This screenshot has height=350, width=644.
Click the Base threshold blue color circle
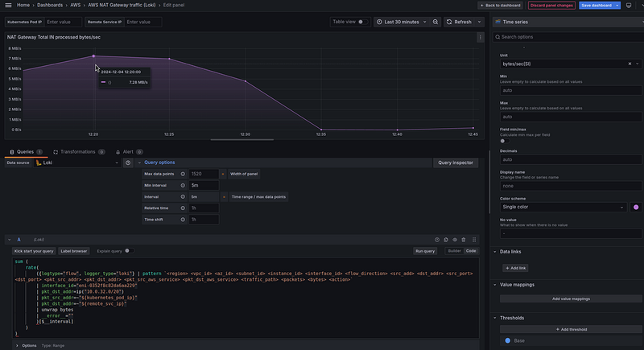click(x=508, y=340)
